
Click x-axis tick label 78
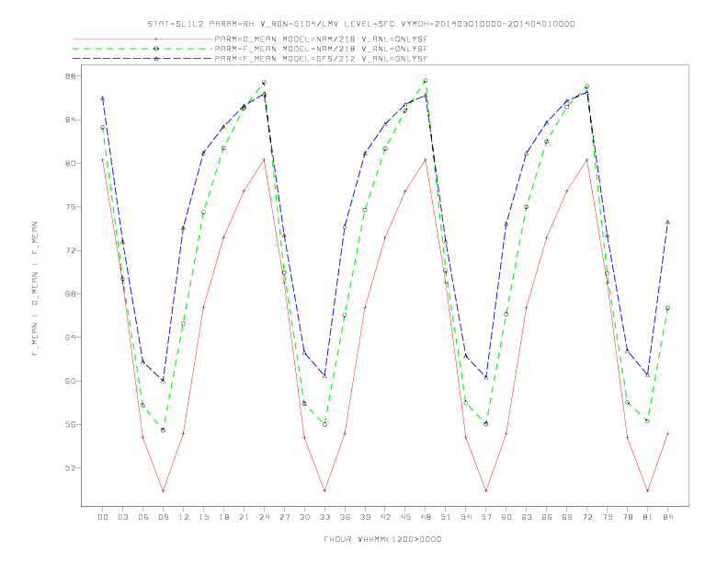(x=628, y=517)
